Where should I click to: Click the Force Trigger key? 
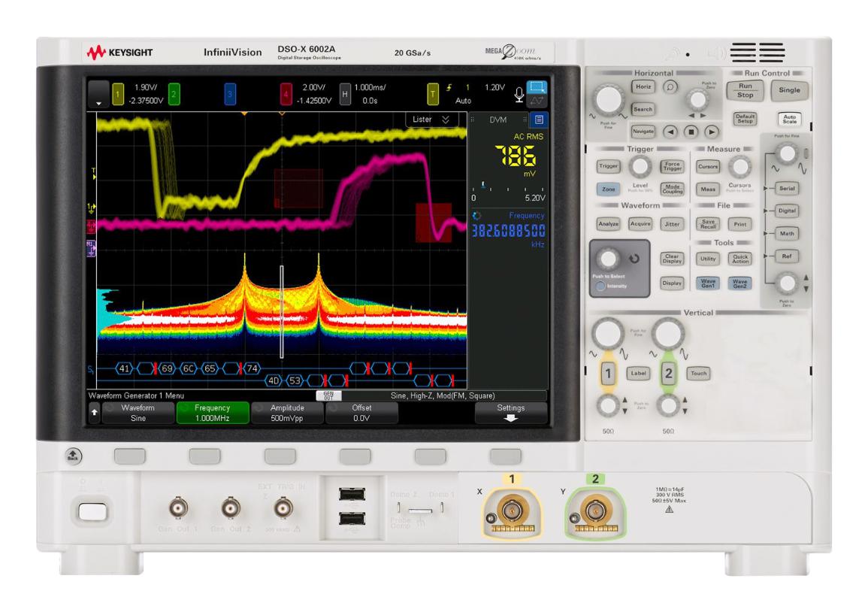672,166
